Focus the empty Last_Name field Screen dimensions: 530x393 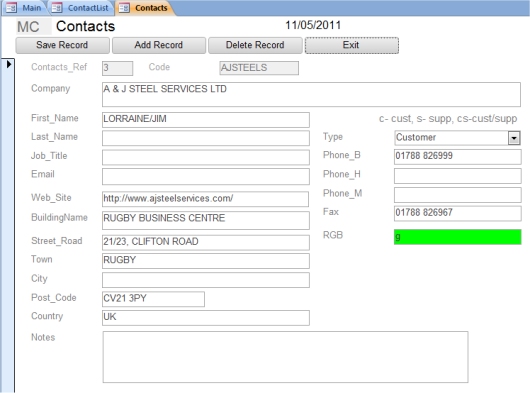tap(206, 138)
